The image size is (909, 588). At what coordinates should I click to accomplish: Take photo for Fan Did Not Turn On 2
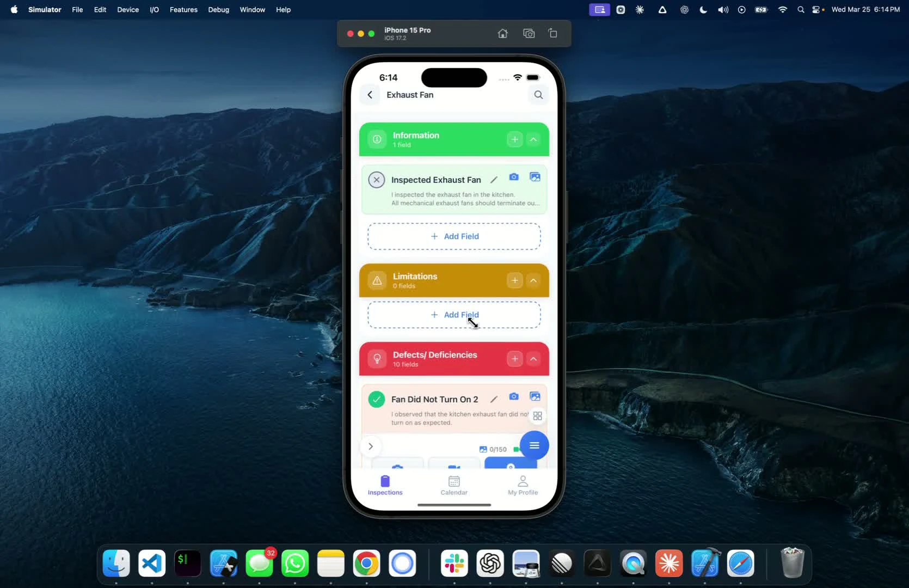pyautogui.click(x=514, y=396)
